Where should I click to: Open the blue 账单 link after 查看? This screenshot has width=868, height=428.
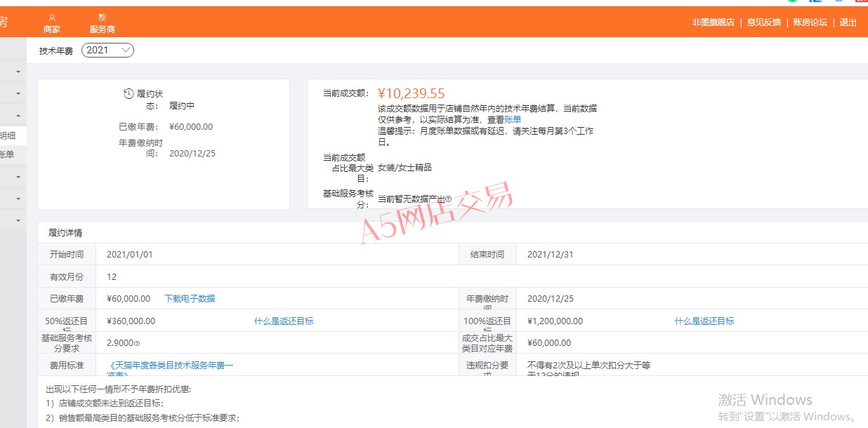[x=513, y=119]
